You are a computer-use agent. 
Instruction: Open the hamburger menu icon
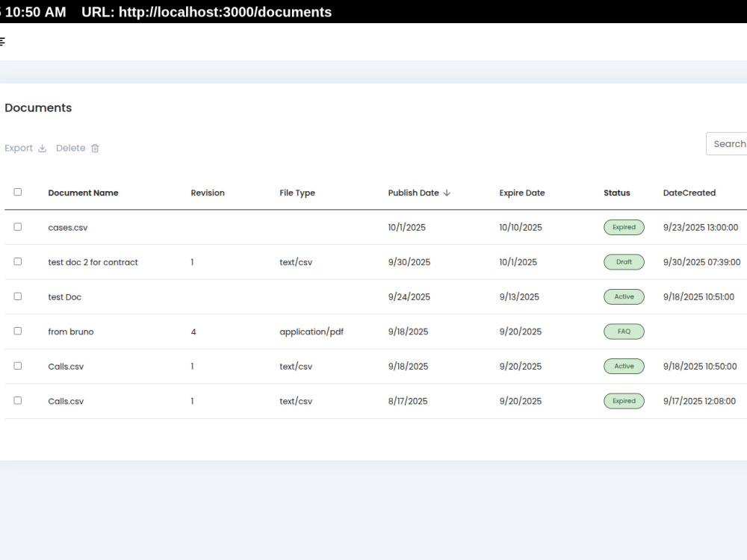pos(2,42)
